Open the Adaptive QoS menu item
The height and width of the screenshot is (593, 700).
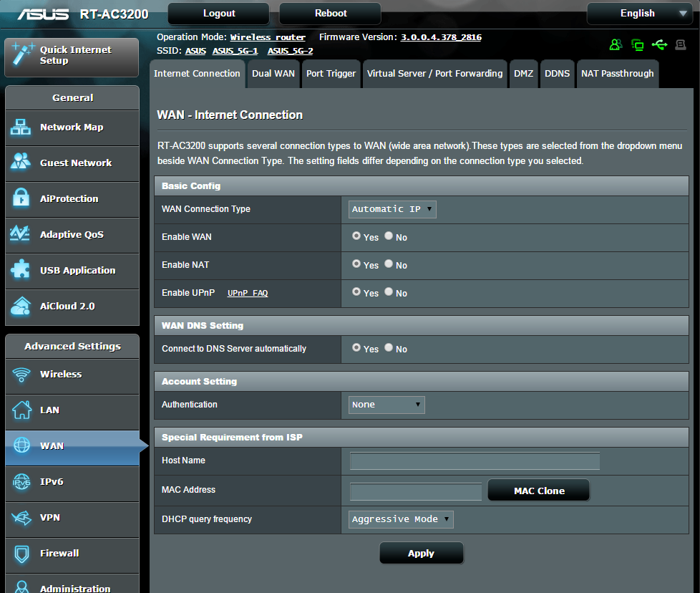(x=72, y=235)
